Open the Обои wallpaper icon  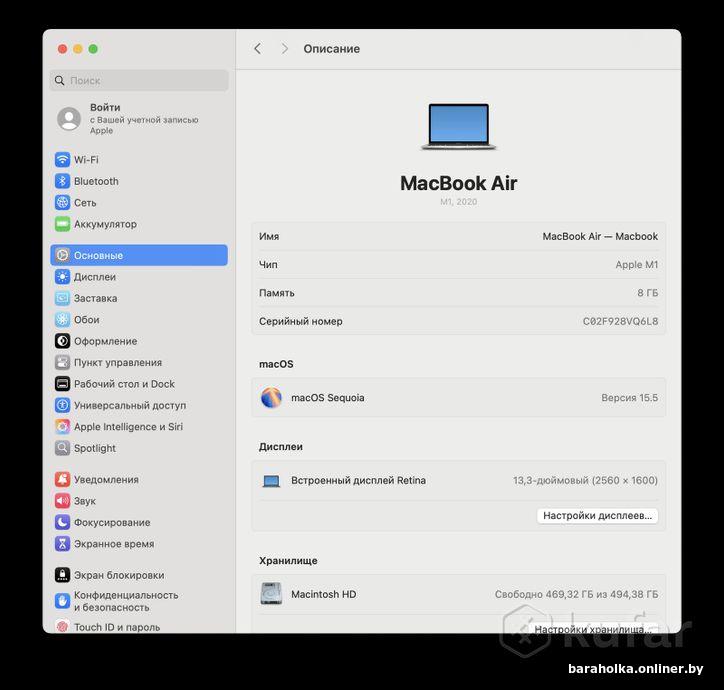click(62, 320)
